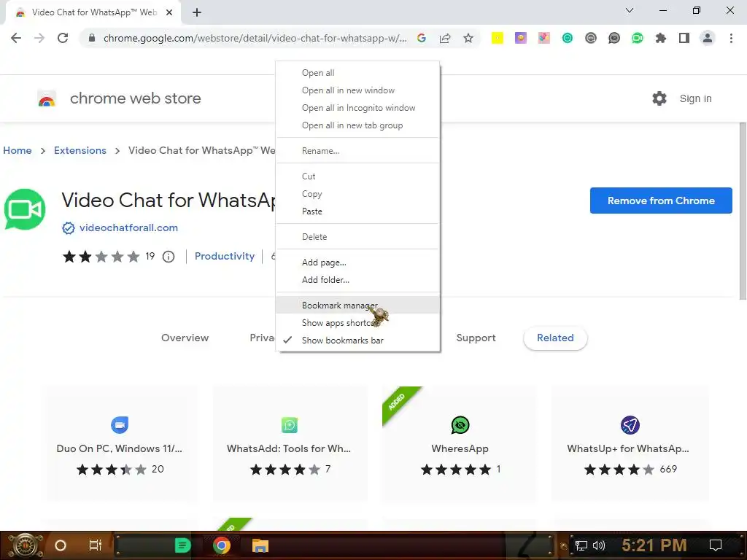Select Open all in new tab group
The image size is (747, 560).
(x=357, y=125)
